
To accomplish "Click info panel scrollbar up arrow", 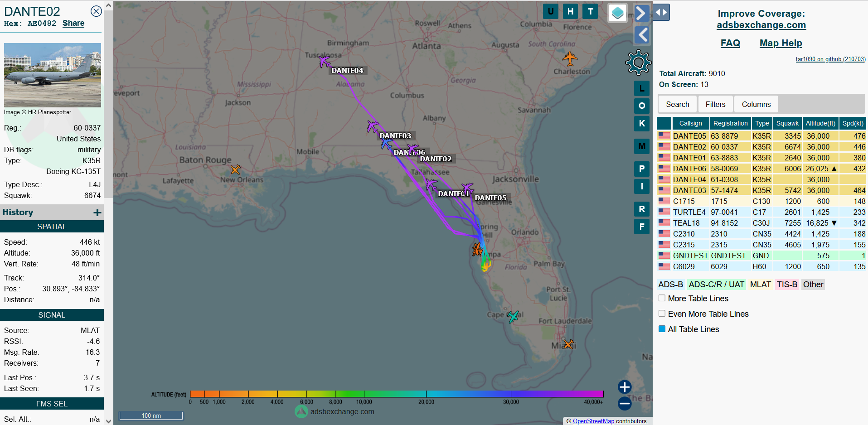I will click(108, 5).
